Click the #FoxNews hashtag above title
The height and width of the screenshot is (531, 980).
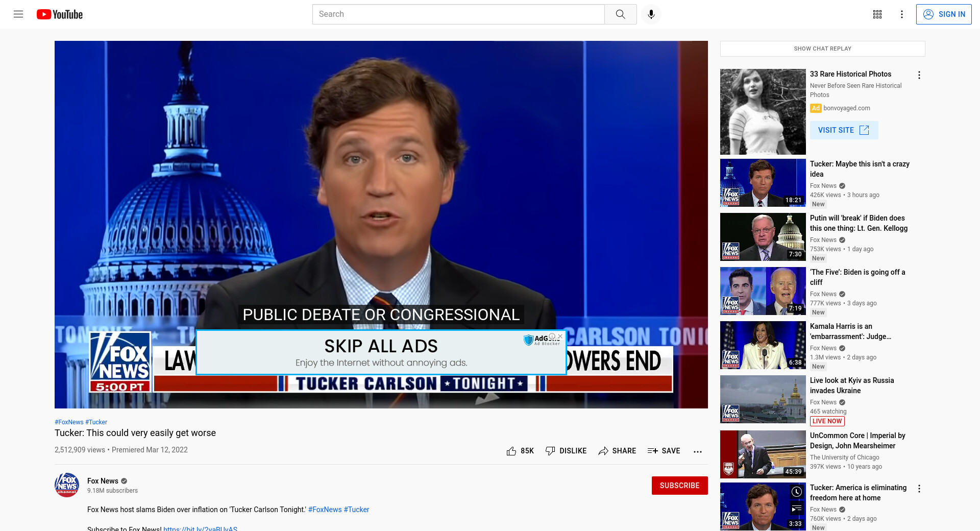click(69, 422)
